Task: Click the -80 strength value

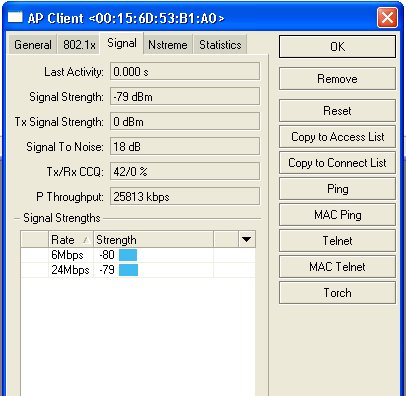Action: [107, 255]
